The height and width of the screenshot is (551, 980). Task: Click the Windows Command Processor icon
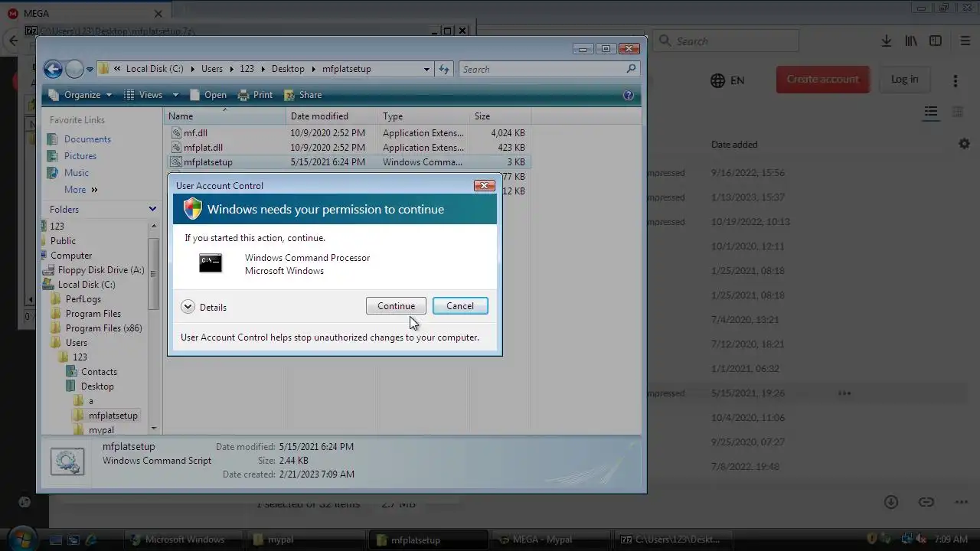click(211, 263)
